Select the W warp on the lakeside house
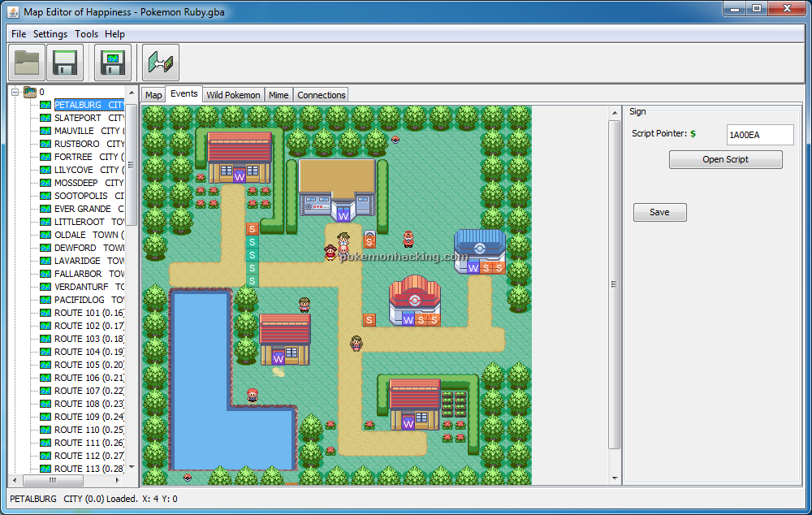 pos(278,358)
